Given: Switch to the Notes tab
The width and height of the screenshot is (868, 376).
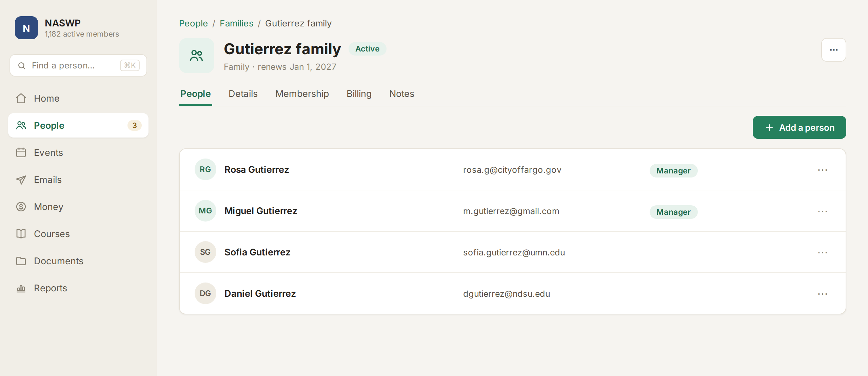Looking at the screenshot, I should click(402, 94).
